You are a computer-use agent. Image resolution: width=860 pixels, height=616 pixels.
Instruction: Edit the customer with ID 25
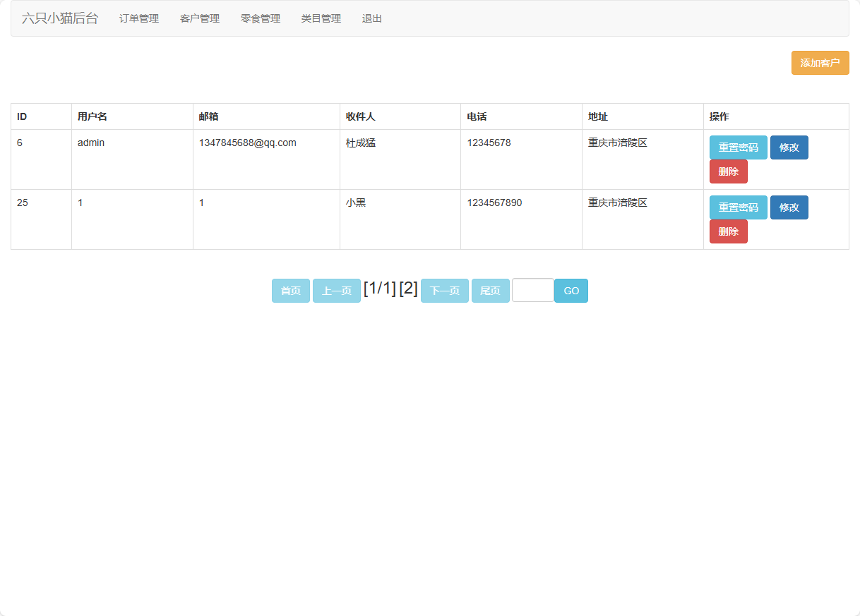pos(789,207)
